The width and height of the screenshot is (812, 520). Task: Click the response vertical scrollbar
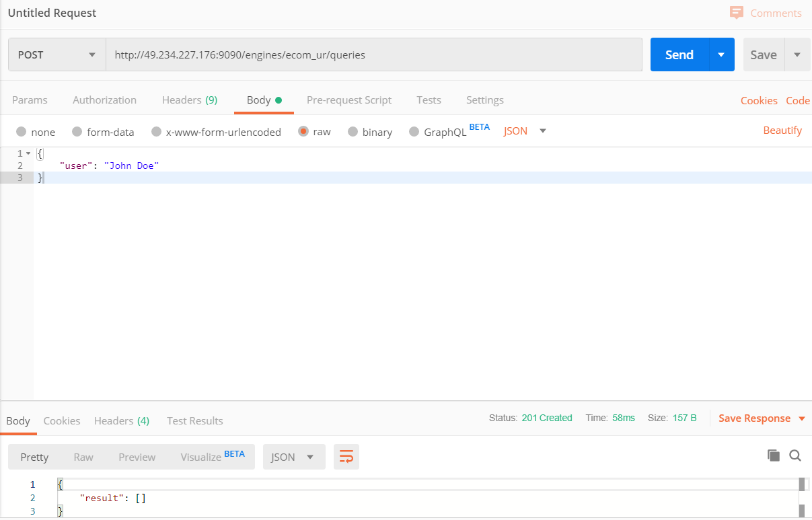click(801, 498)
